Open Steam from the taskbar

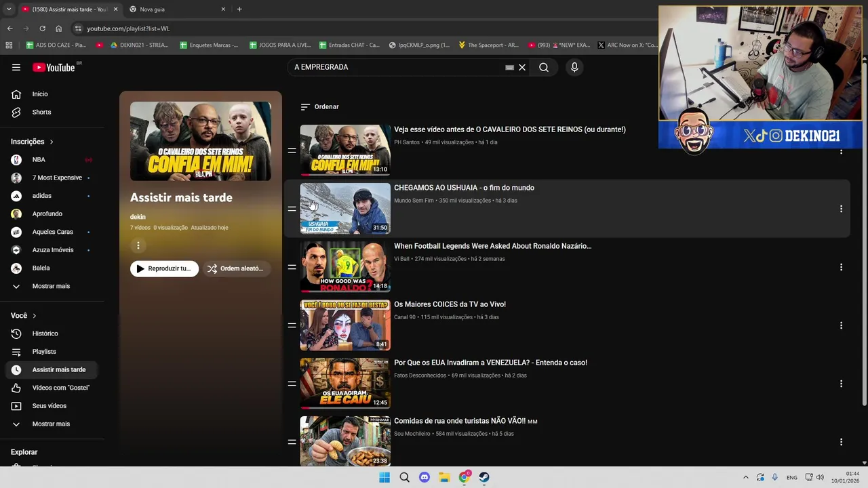coord(484,477)
